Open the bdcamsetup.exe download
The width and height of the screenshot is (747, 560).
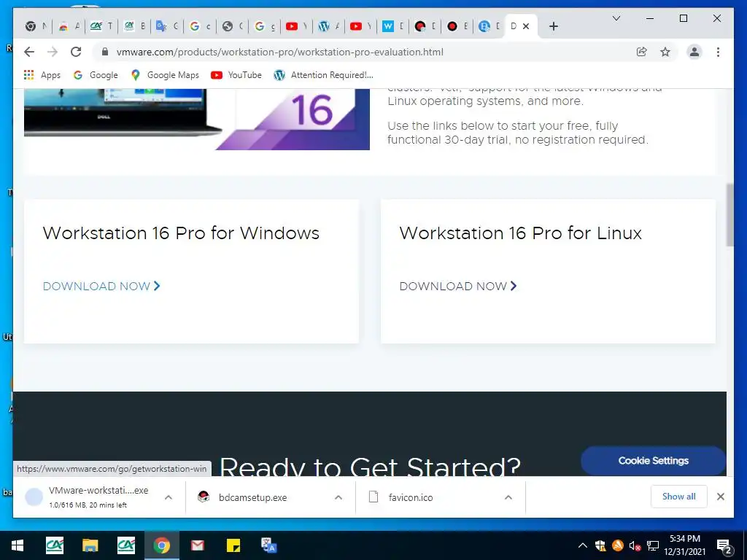point(252,497)
